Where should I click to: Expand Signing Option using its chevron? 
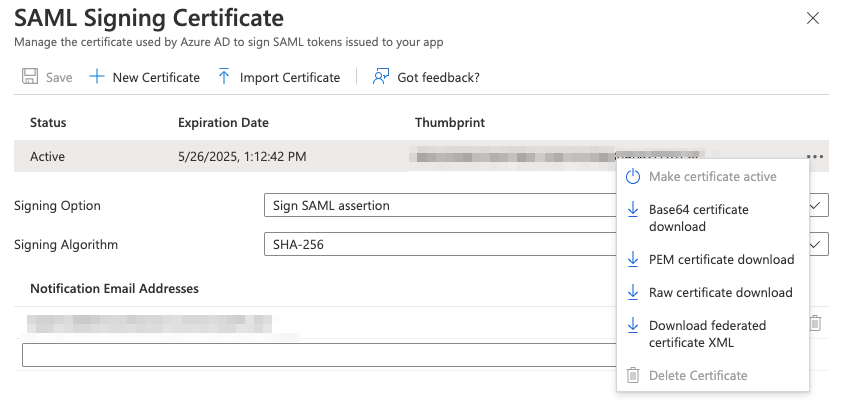[x=817, y=205]
